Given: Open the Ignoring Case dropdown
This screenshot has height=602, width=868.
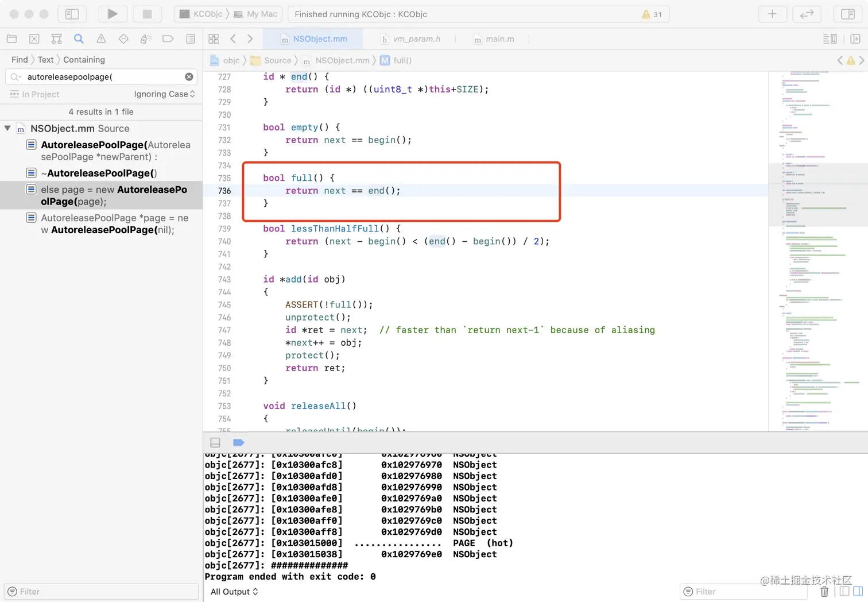Looking at the screenshot, I should (x=164, y=94).
